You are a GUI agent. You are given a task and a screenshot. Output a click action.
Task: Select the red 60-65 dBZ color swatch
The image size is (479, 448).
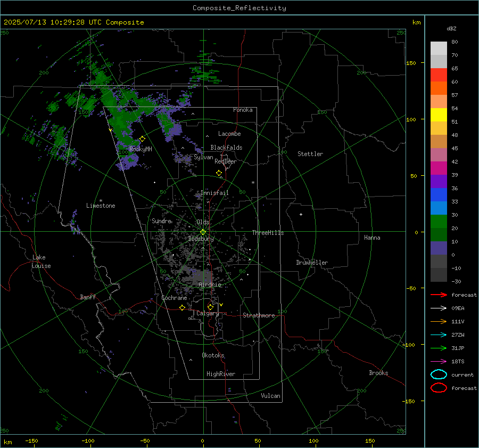(x=439, y=75)
